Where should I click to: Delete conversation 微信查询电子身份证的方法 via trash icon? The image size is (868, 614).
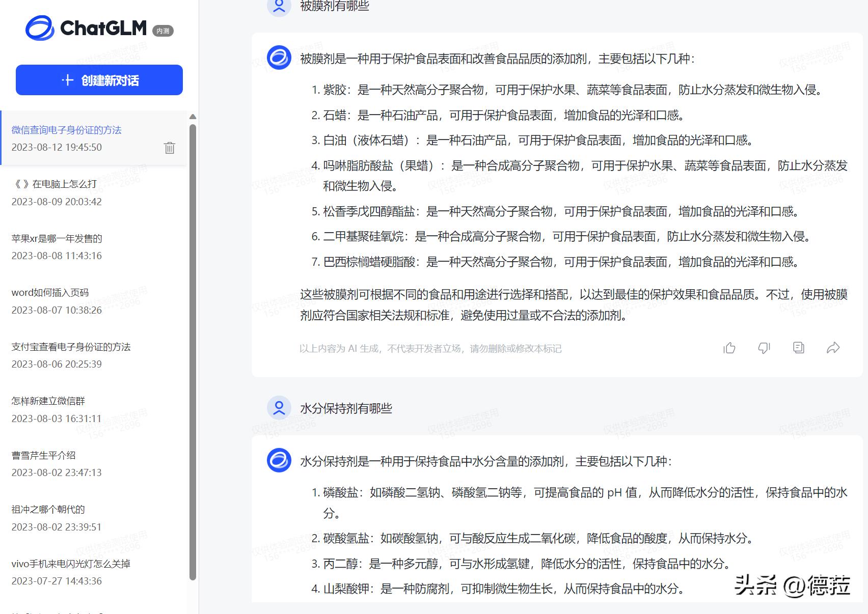click(x=169, y=148)
